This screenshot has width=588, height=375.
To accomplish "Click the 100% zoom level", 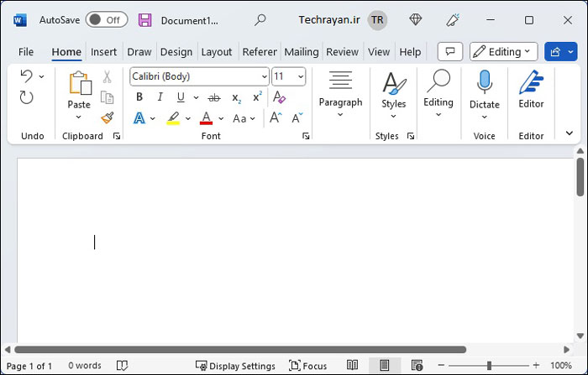I will [x=560, y=365].
